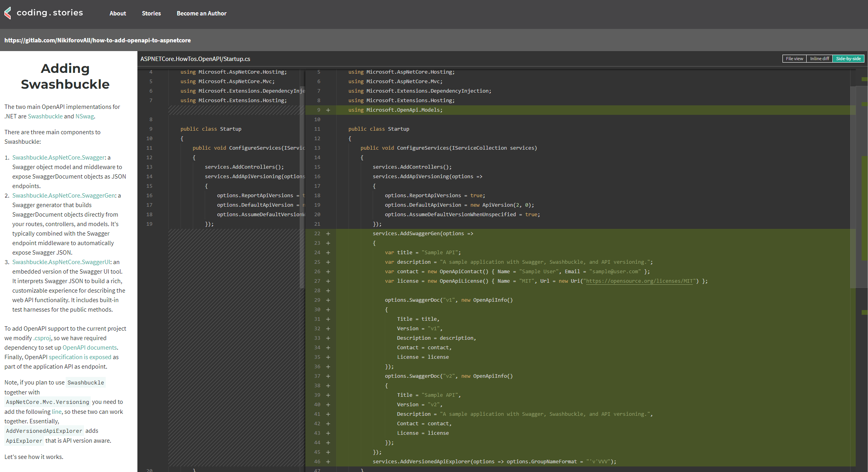Click the plus marker on line 46

[328, 462]
